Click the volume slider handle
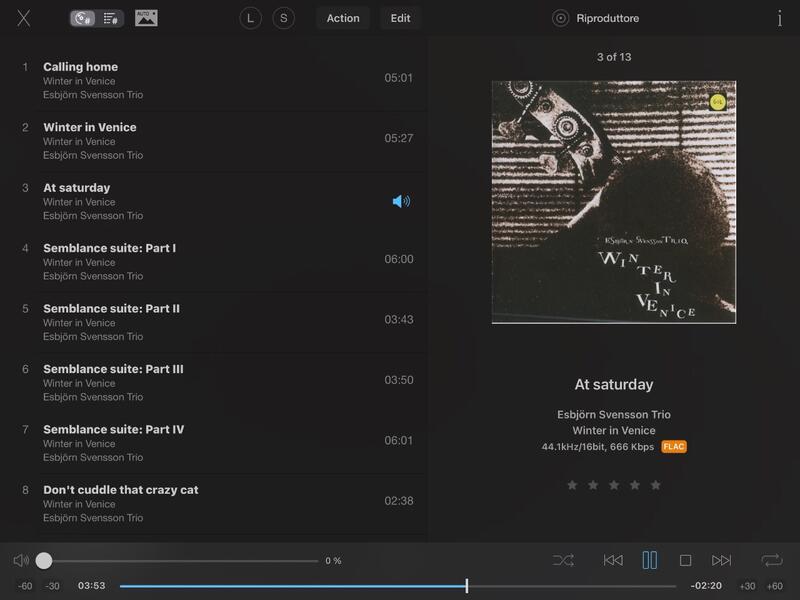The height and width of the screenshot is (600, 800). tap(44, 560)
